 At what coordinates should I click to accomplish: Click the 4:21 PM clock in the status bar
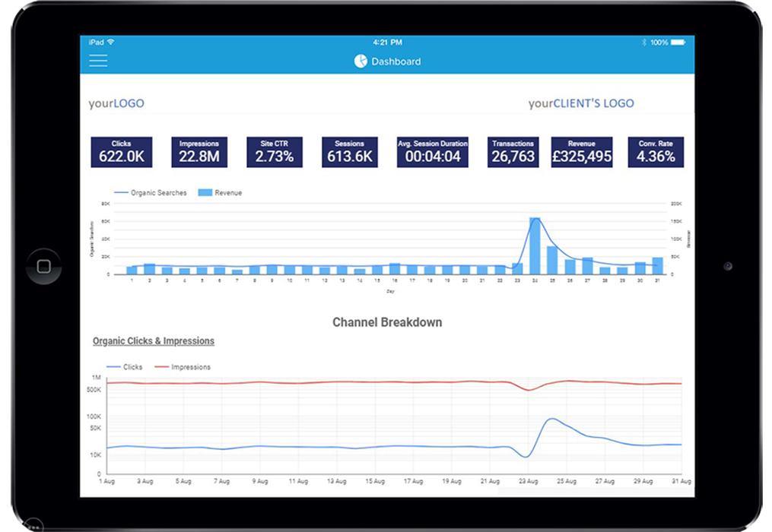tap(387, 43)
